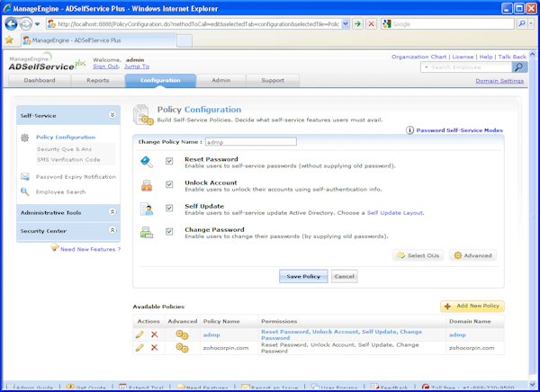Click the Change Password icon
The image size is (540, 392).
pos(147,232)
